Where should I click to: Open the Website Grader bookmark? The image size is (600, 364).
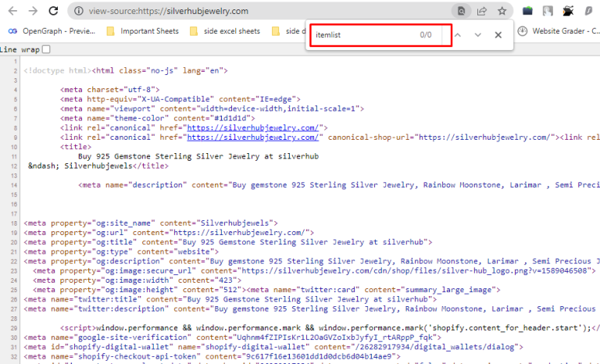[x=559, y=31]
